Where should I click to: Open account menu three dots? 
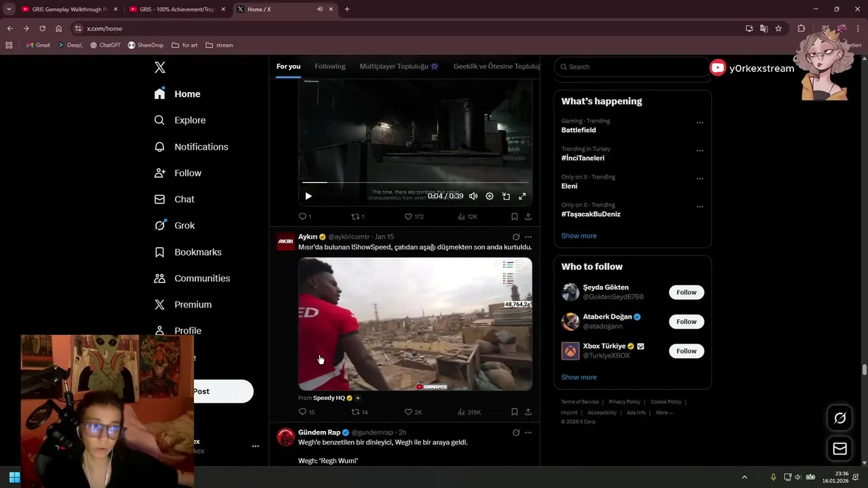coord(256,446)
